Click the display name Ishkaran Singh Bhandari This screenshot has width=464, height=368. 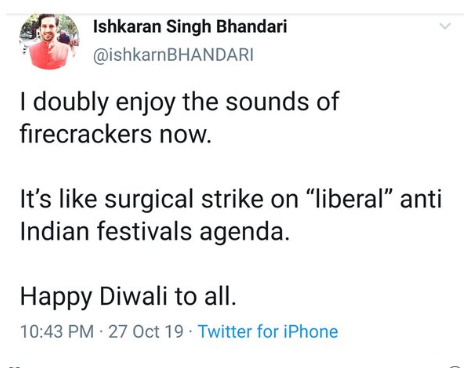(190, 27)
